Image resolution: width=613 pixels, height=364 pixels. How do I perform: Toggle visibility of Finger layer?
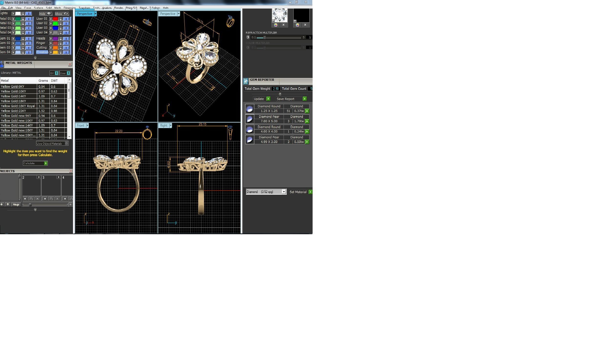[66, 43]
